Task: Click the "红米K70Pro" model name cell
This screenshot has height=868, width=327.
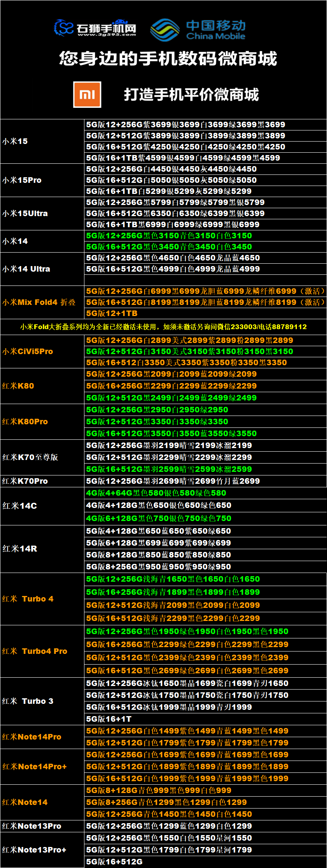Action: (x=42, y=481)
